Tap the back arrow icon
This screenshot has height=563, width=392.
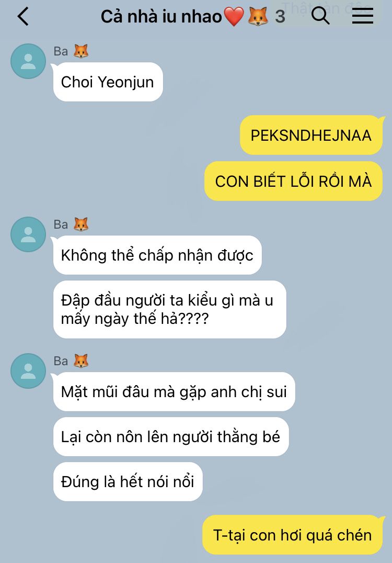point(23,17)
